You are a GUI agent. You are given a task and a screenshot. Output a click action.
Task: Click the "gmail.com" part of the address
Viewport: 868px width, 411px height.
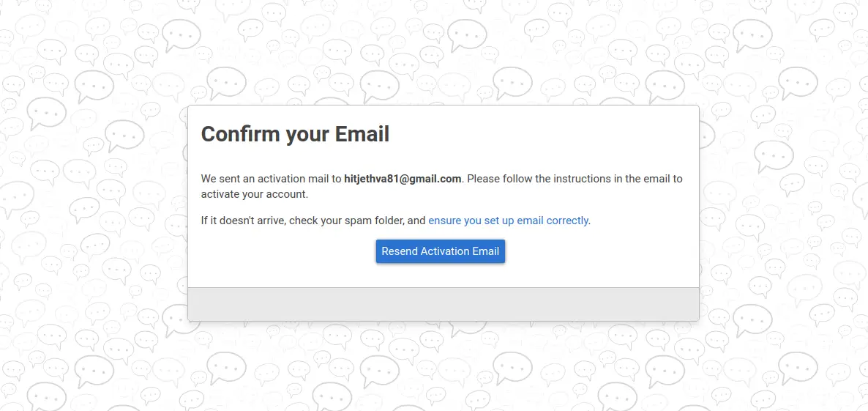pos(437,179)
